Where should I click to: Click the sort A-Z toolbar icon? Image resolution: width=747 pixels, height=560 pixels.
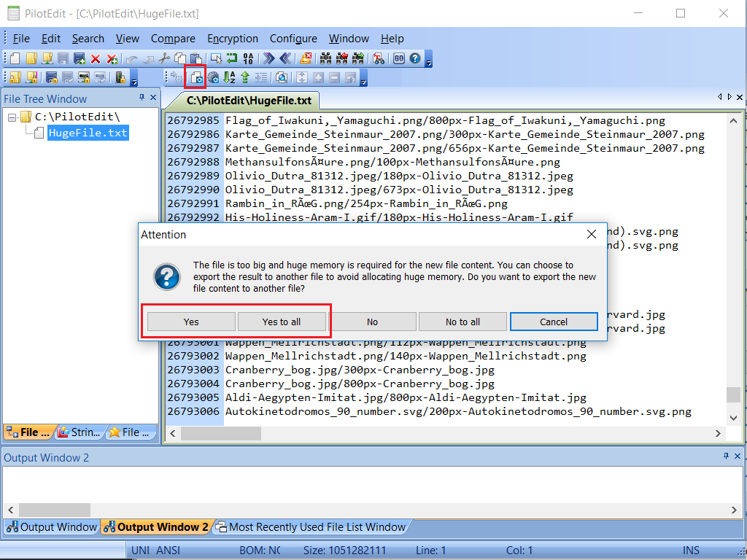(228, 77)
